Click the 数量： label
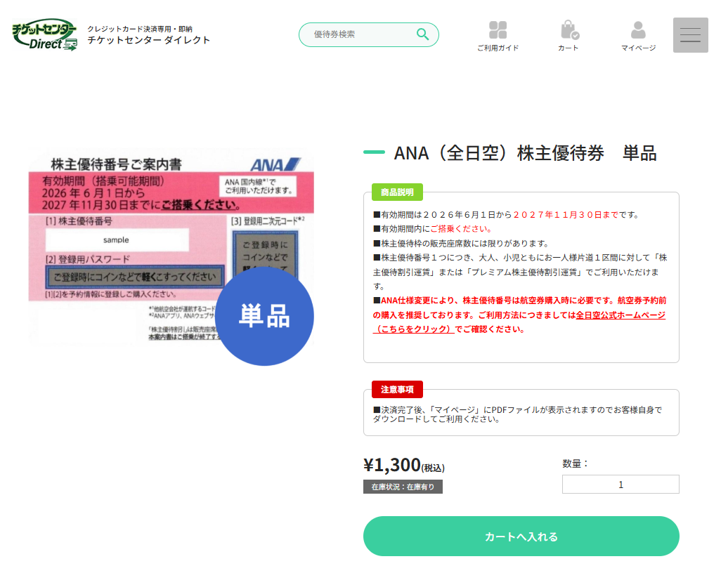Viewport: 728px width, 566px height. pyautogui.click(x=575, y=463)
